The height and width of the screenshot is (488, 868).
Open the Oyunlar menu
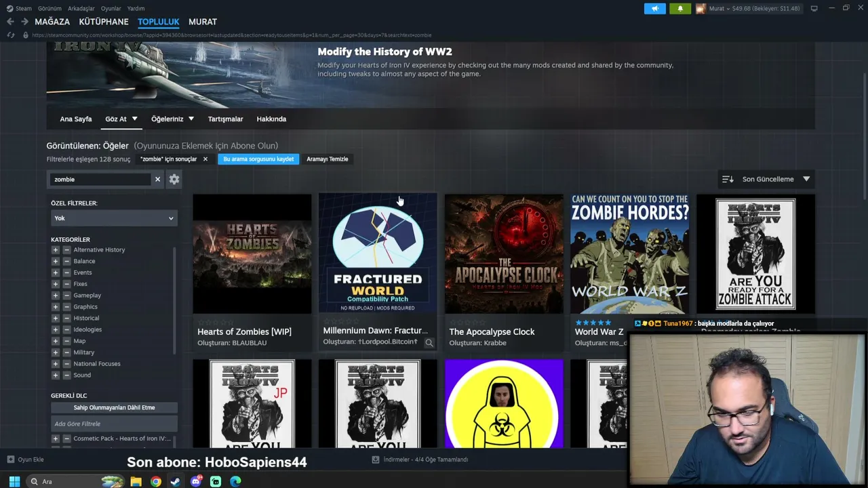111,9
